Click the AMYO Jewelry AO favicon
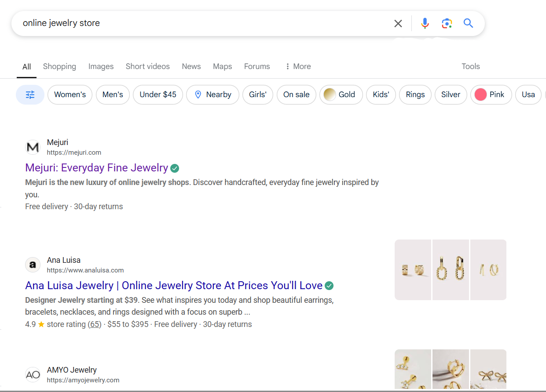The height and width of the screenshot is (392, 546). pos(33,375)
